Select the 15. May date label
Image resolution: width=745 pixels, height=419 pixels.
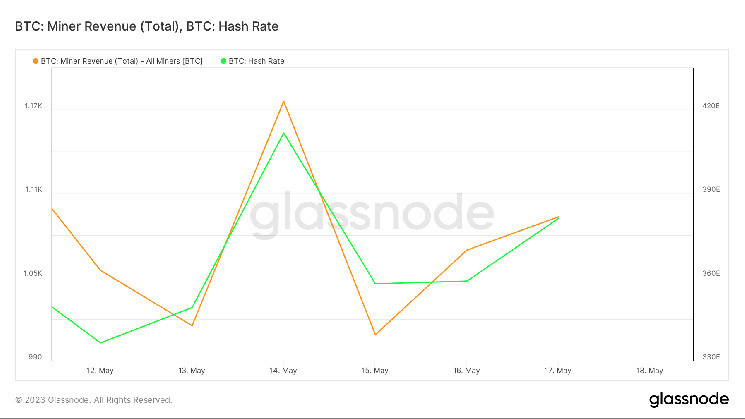(x=374, y=370)
